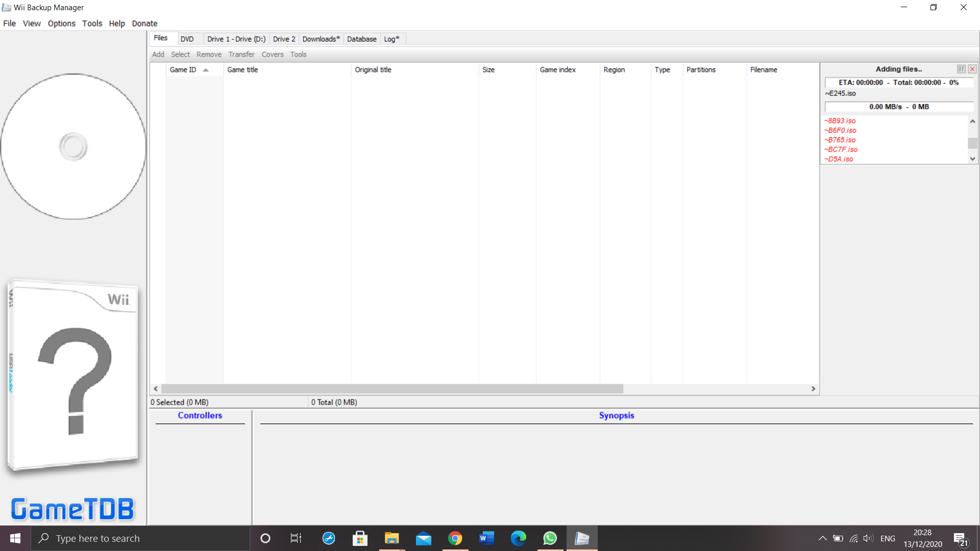Select ~D5A.iso in the queue list
This screenshot has height=551, width=980.
(839, 159)
